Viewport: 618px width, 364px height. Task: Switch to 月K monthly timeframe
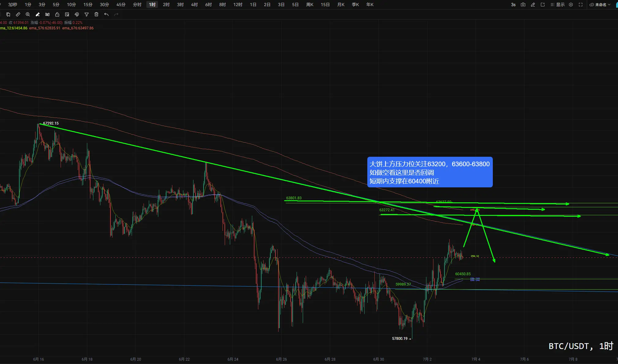pyautogui.click(x=341, y=5)
